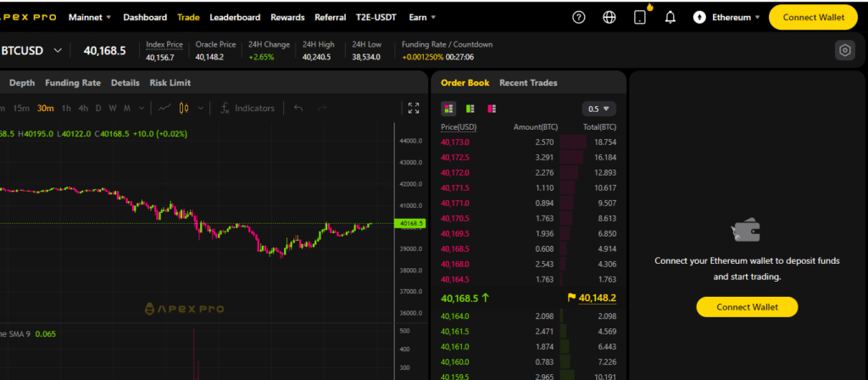
Task: Select ask price 40,171.0
Action: pos(455,203)
